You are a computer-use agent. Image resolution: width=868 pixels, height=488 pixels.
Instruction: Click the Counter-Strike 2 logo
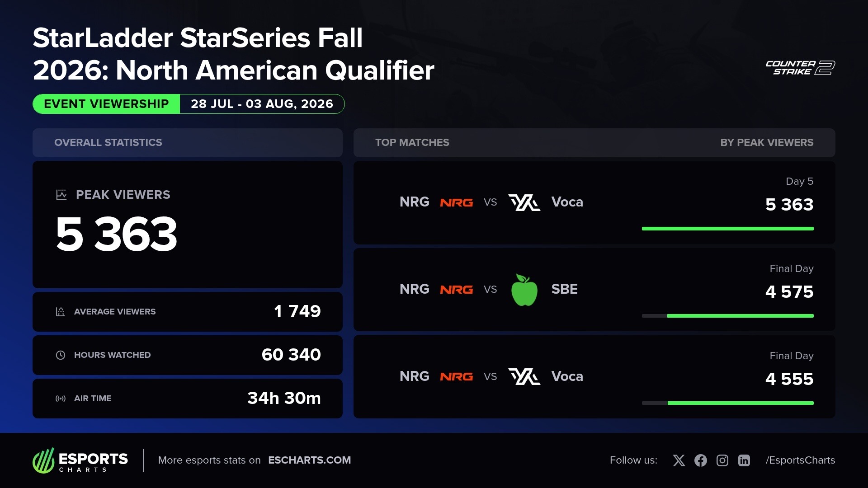(x=800, y=68)
